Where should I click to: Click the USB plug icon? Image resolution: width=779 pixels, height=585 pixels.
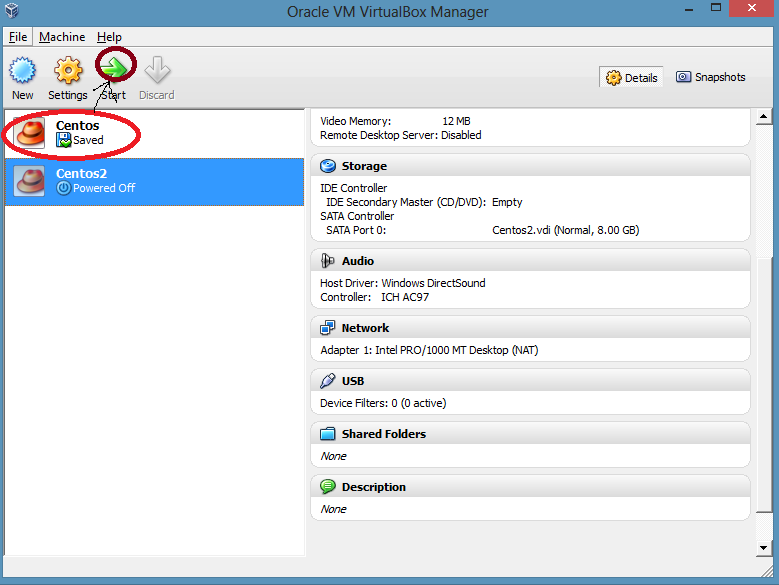[x=328, y=381]
